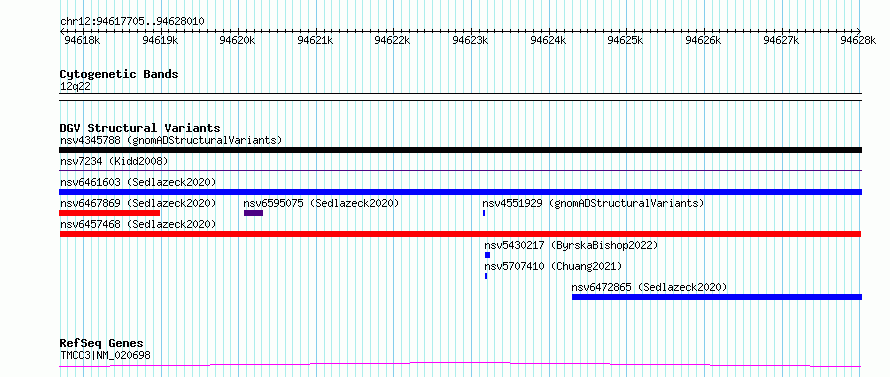Viewport: 890px width, 377px height.
Task: Click the blue bar for nsv6461603
Action: [x=460, y=192]
